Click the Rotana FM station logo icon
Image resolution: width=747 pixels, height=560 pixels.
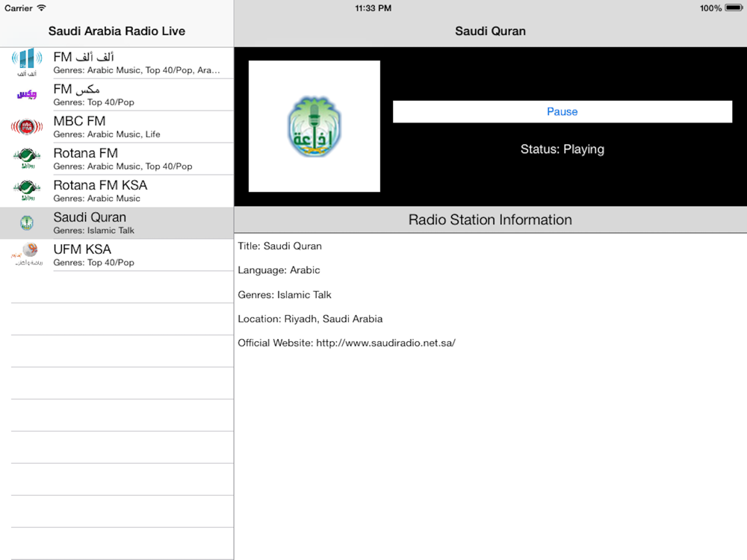tap(27, 158)
